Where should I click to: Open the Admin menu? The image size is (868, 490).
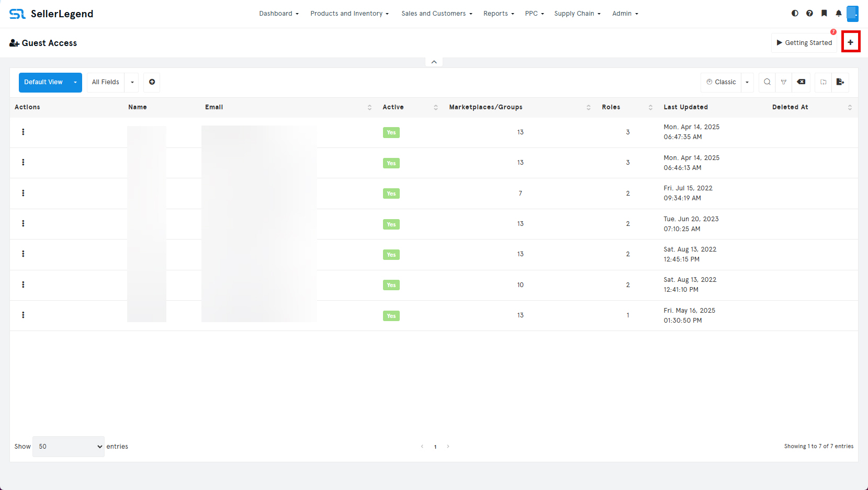[x=625, y=14]
